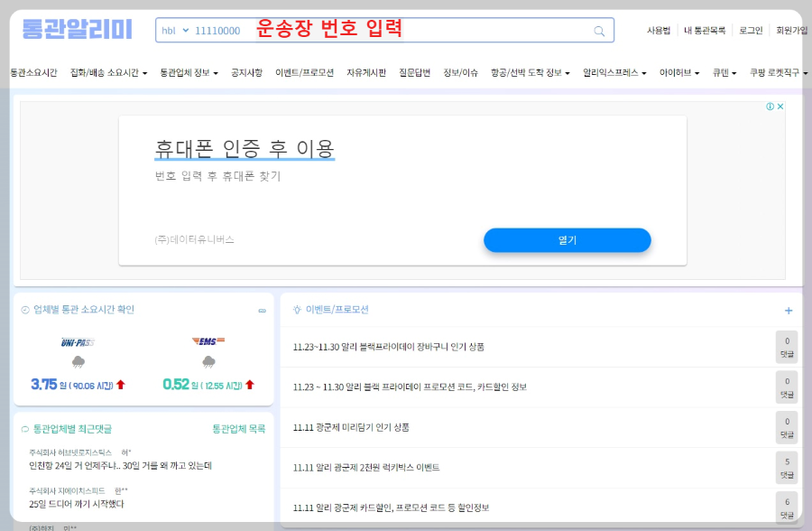Click company name 주식회사 지에이치스피드

point(67,491)
